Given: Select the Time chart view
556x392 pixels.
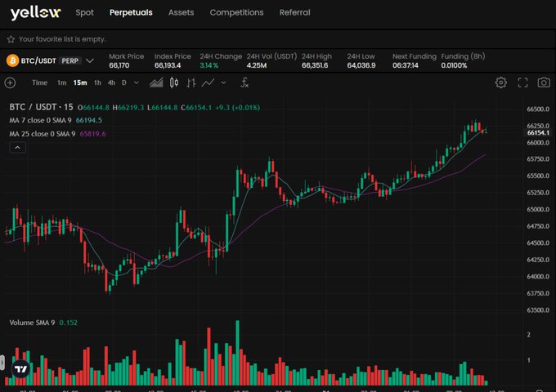Looking at the screenshot, I should [39, 82].
